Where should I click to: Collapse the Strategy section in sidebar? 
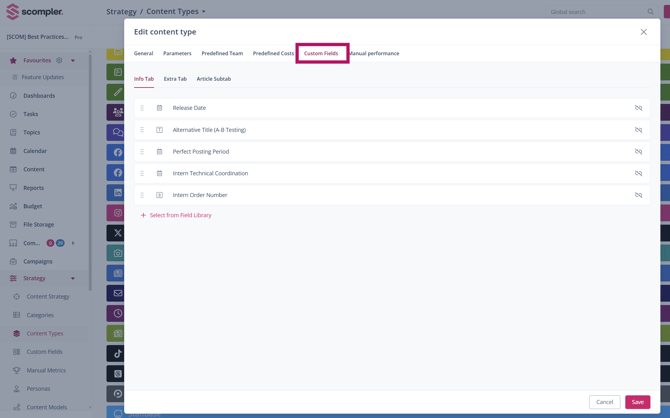click(x=73, y=278)
